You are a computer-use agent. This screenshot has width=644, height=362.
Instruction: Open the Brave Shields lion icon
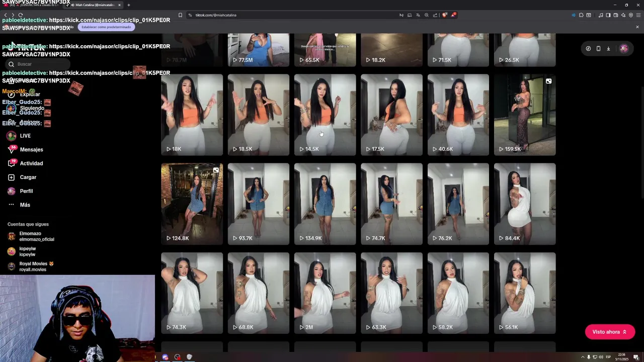(444, 15)
